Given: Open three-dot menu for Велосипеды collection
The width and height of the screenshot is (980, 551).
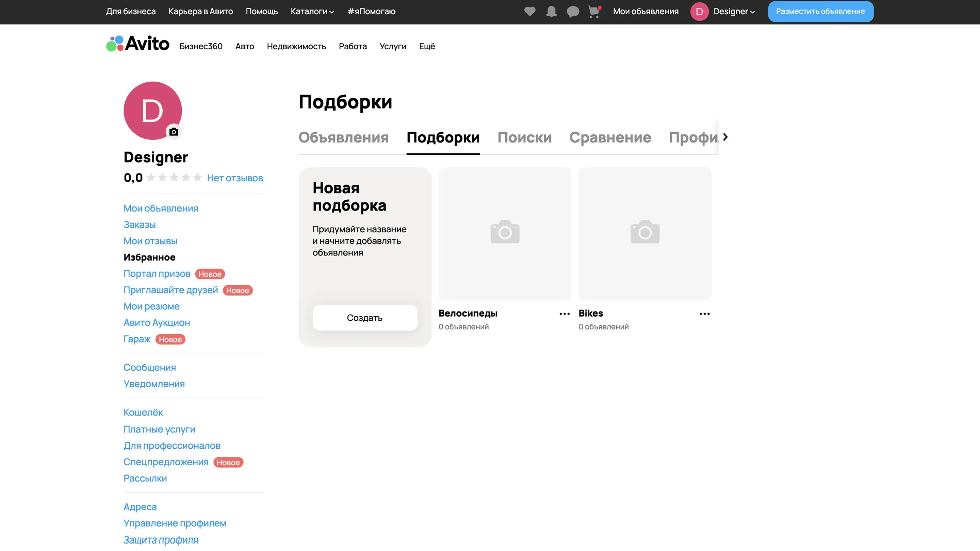Looking at the screenshot, I should pyautogui.click(x=565, y=314).
